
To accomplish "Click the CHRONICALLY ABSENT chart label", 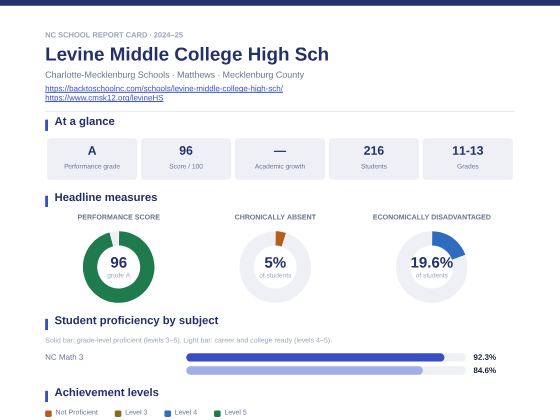I will point(275,217).
